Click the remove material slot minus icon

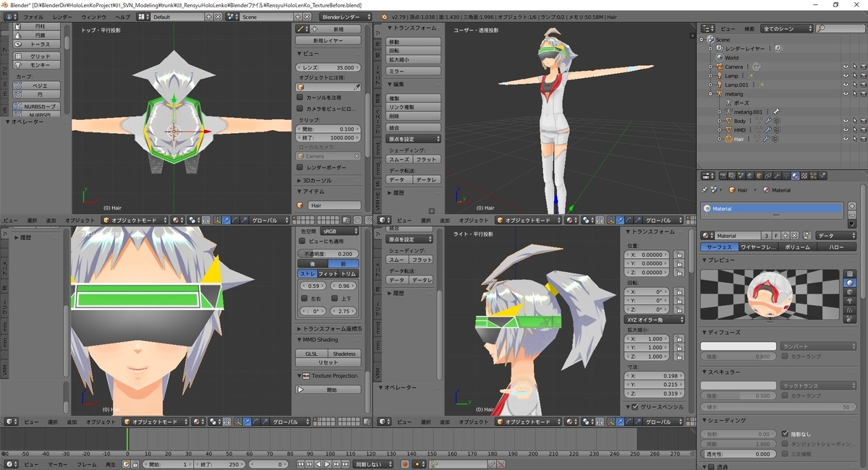852,215
